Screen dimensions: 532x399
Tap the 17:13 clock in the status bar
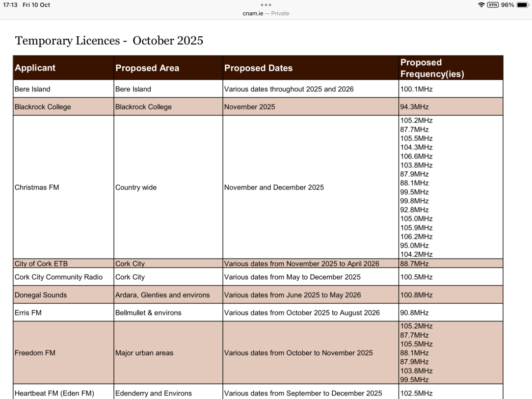(10, 5)
